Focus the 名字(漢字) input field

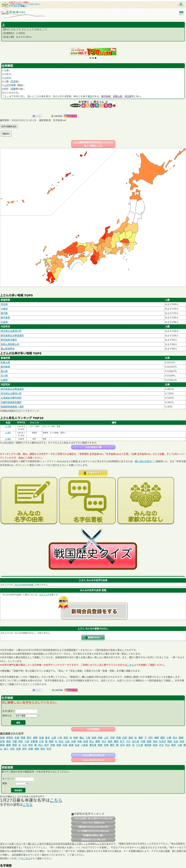point(27,711)
